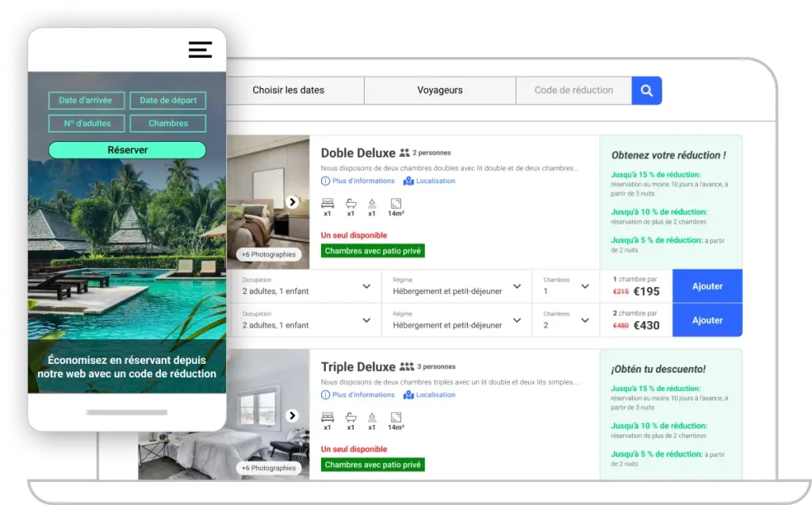Click the shower icon for Triple Deluxe
This screenshot has height=505, width=812.
372,417
